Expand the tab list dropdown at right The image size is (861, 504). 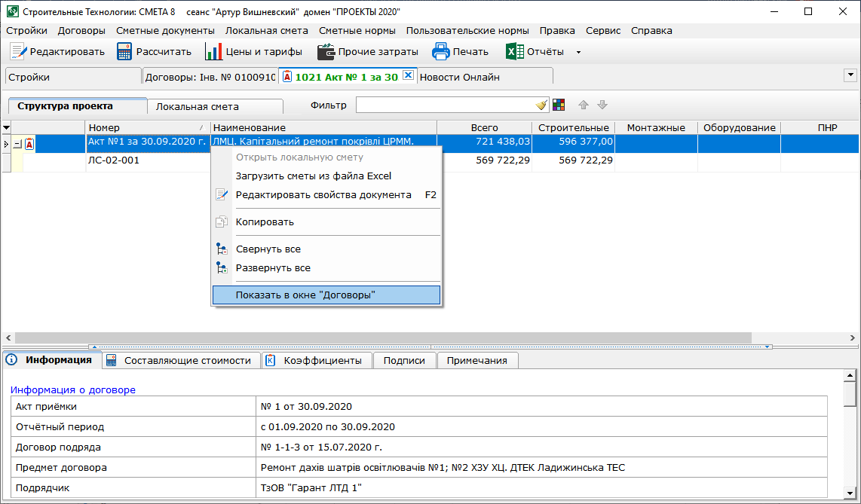tap(850, 75)
